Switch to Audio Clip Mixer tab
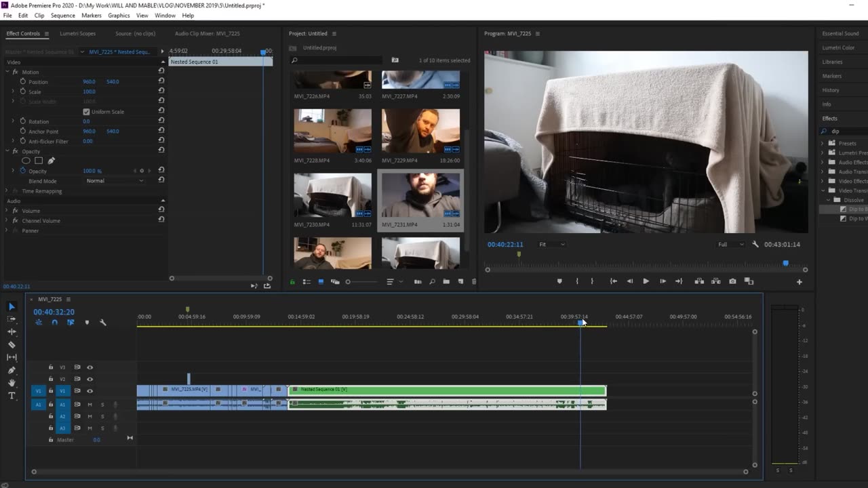868x488 pixels. [x=207, y=33]
